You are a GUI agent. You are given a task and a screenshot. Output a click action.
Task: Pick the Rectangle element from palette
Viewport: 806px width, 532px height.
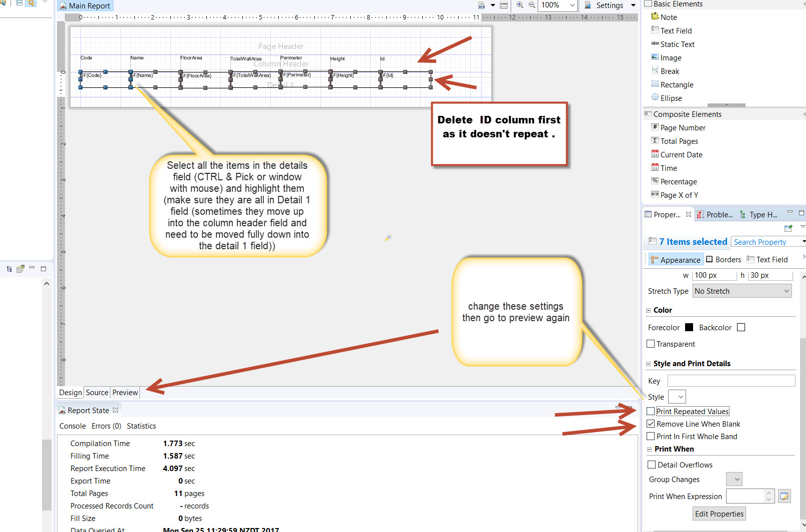pos(677,85)
